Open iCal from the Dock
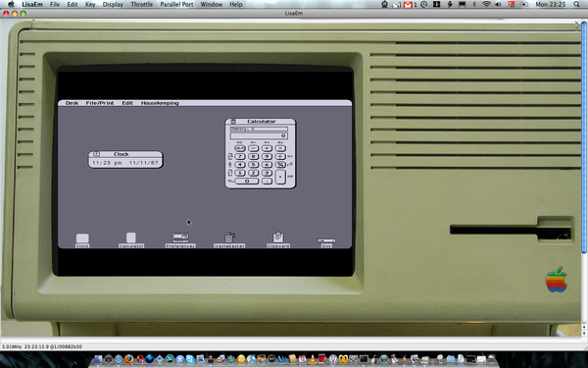This screenshot has height=368, width=588. click(303, 358)
